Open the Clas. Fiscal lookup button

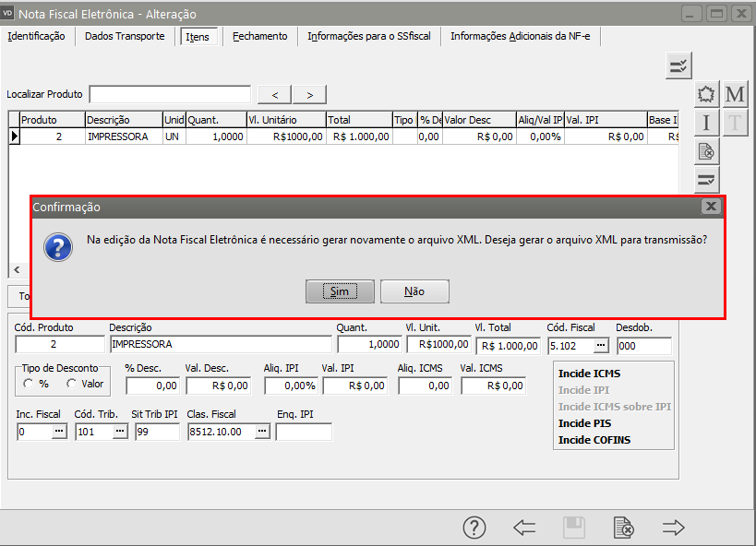pos(262,432)
